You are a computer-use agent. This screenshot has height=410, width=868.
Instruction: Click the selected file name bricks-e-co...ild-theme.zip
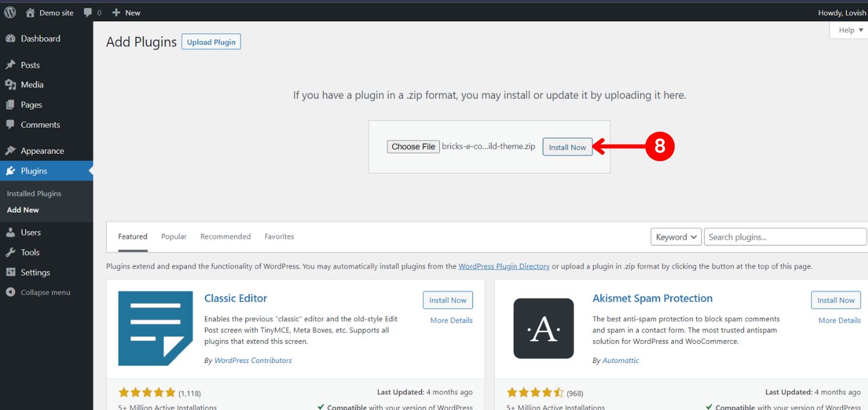(x=488, y=147)
